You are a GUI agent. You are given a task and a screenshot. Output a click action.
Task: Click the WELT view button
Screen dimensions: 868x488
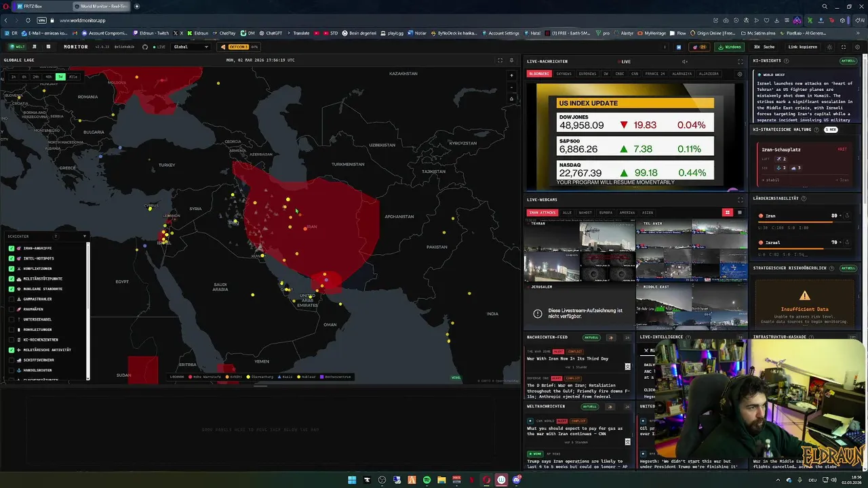17,47
